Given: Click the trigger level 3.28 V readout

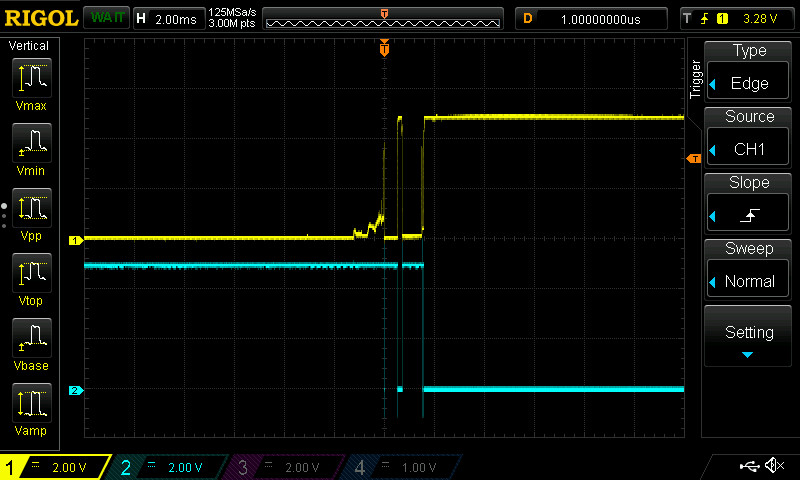Looking at the screenshot, I should [738, 18].
